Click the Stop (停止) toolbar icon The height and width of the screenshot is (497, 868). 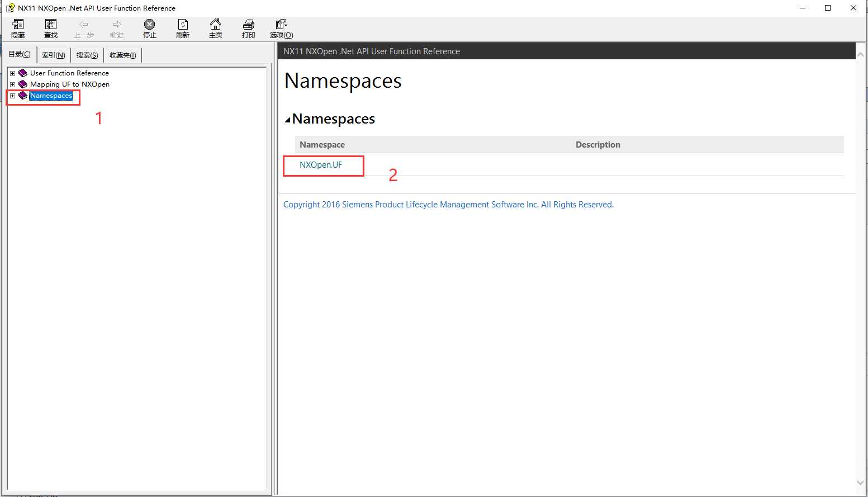(x=149, y=25)
